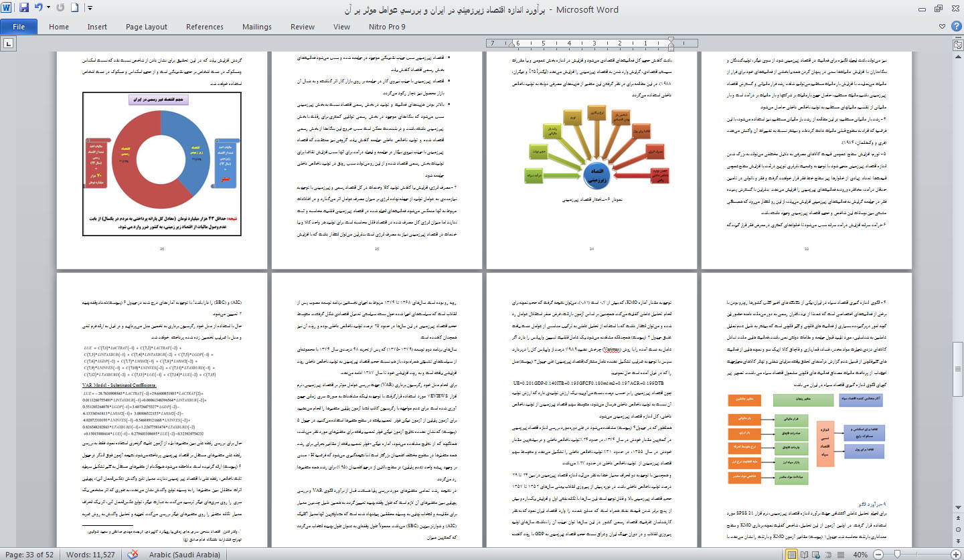The height and width of the screenshot is (560, 964).
Task: Expand Customize Quick Access Toolbar menu
Action: pyautogui.click(x=90, y=9)
